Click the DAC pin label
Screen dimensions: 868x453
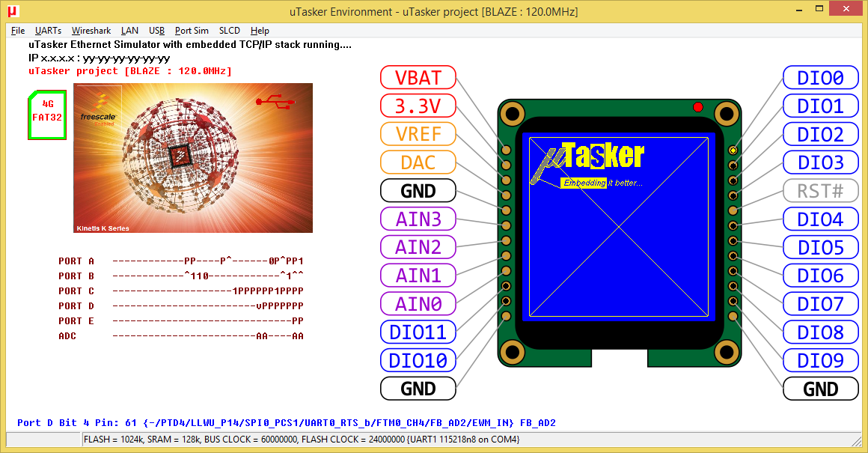click(x=418, y=162)
